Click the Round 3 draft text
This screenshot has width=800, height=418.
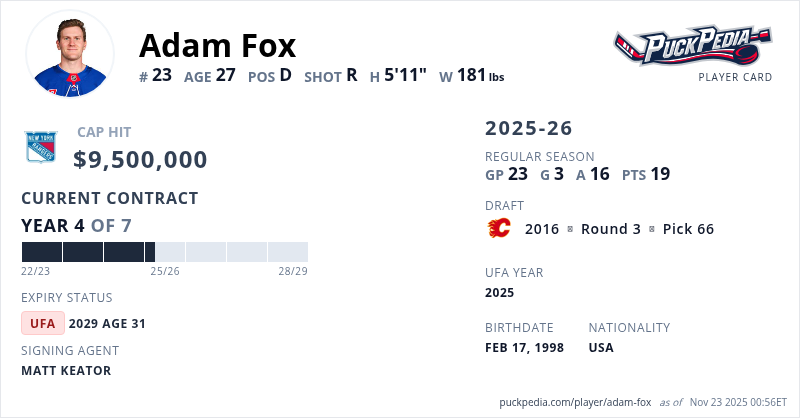pos(610,229)
